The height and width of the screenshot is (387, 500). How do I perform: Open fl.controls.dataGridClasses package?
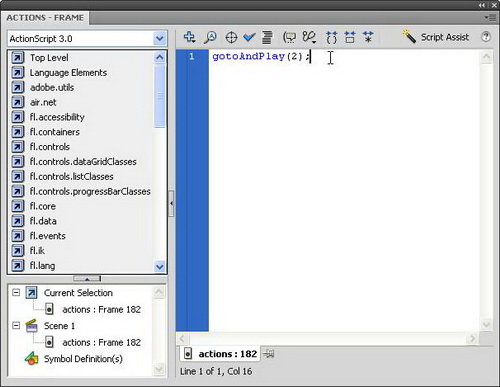coord(83,162)
